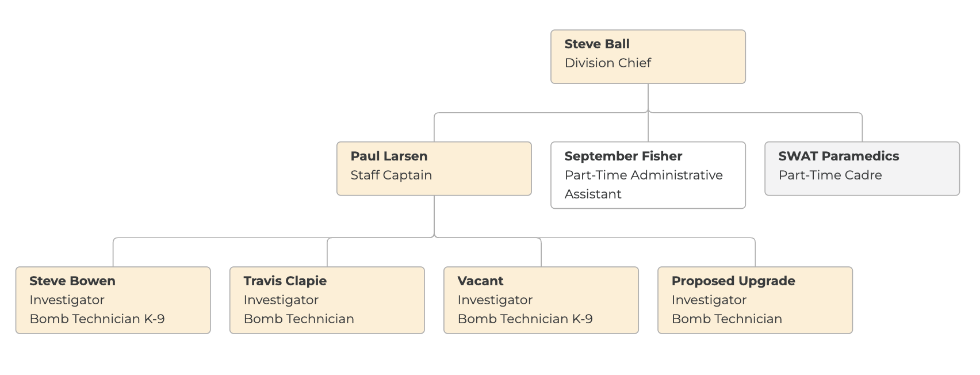The width and height of the screenshot is (980, 375).
Task: Click Investigator under Steve Bowen
Action: [67, 300]
